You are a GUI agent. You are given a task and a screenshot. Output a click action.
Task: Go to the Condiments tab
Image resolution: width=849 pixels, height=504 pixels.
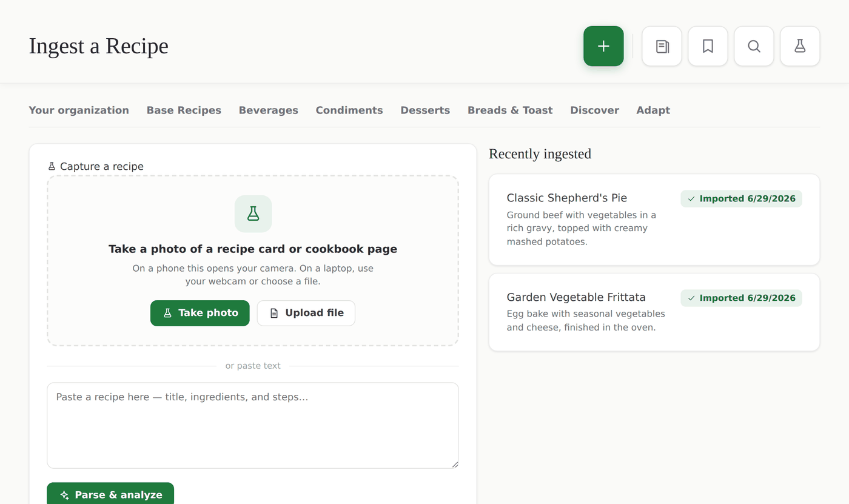click(x=349, y=110)
